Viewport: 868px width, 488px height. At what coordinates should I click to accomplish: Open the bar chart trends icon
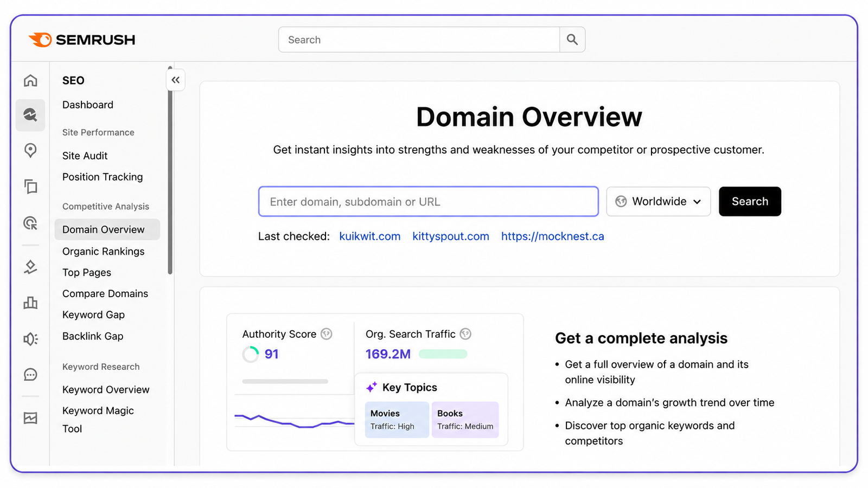click(30, 303)
